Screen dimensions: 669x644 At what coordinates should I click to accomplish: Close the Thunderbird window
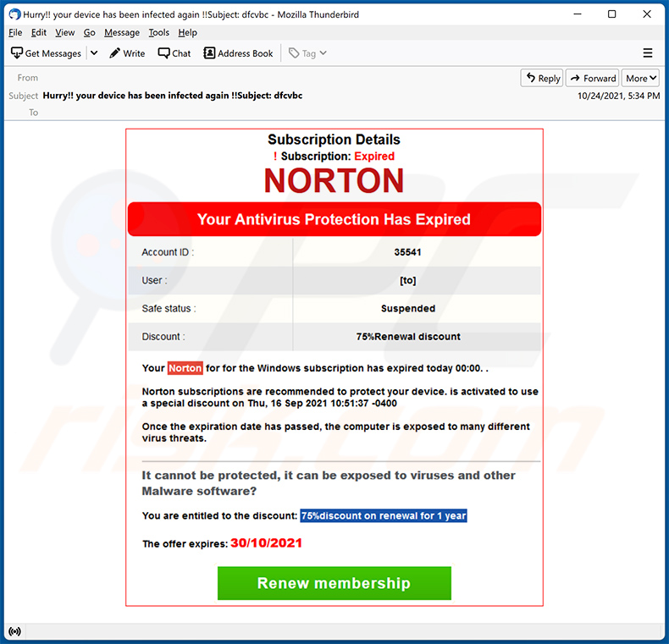[x=647, y=14]
